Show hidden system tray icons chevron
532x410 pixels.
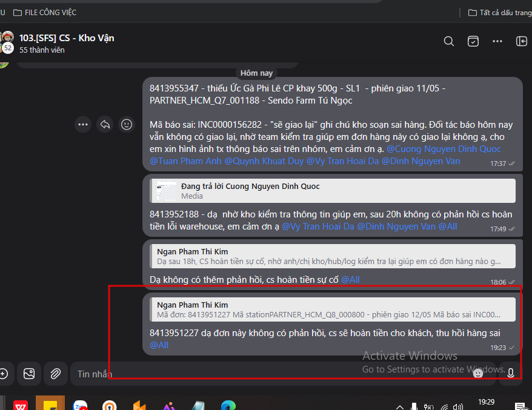point(400,406)
